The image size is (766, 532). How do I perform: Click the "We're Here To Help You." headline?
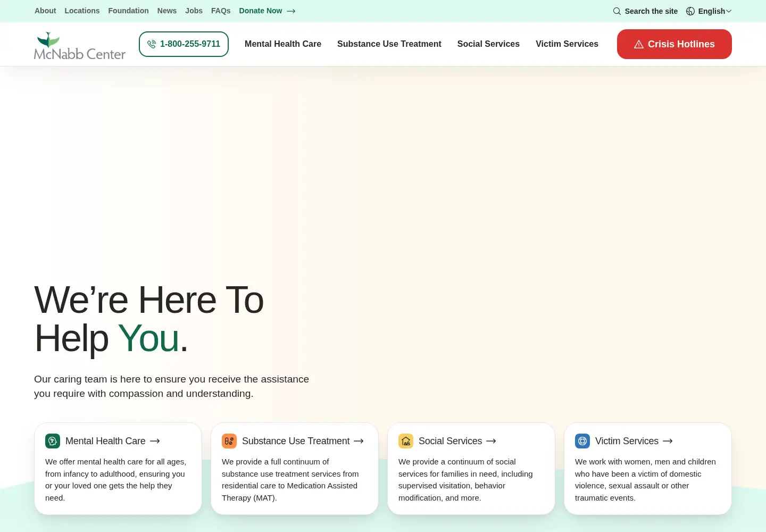coord(149,319)
